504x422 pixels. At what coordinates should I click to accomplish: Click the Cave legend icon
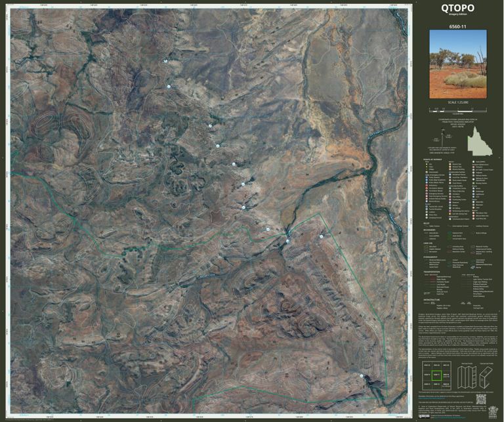click(473, 207)
